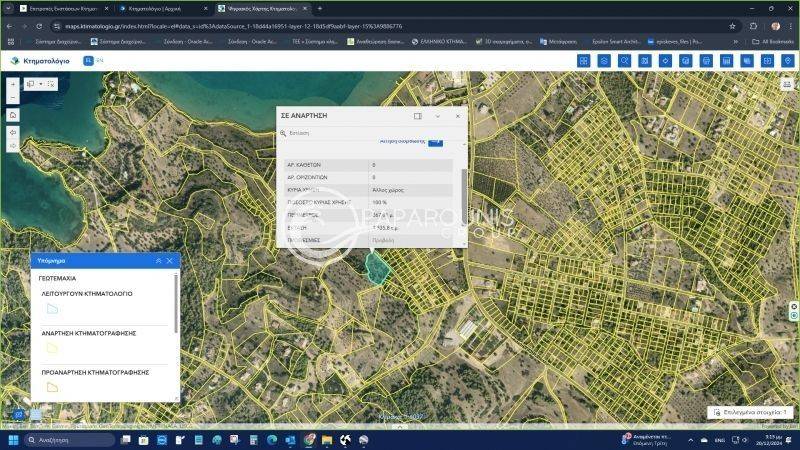Click the Windows taskbar search box
The width and height of the screenshot is (800, 450).
tap(68, 440)
